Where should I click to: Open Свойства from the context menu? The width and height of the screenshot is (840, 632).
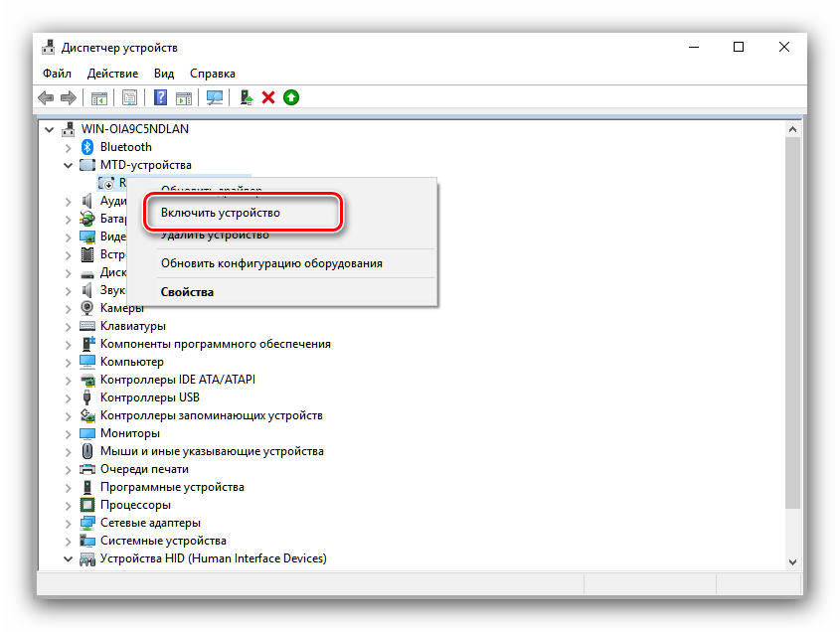[x=187, y=292]
